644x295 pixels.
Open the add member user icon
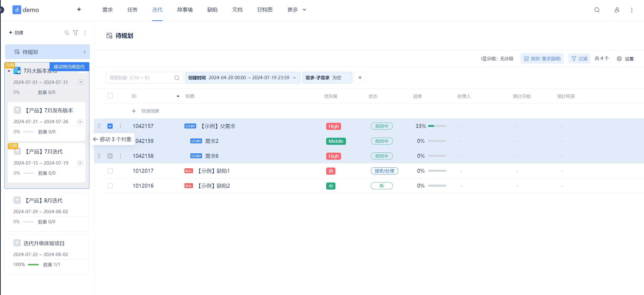click(617, 10)
